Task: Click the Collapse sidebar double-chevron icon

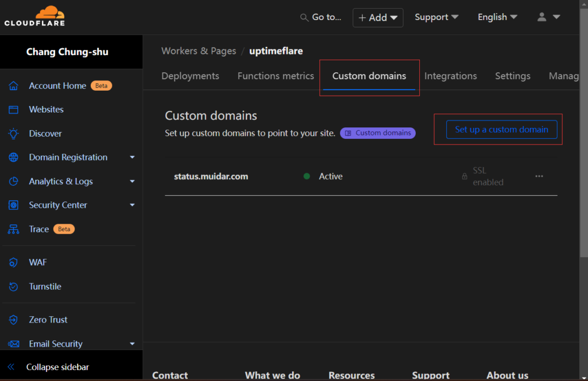Action: (11, 367)
